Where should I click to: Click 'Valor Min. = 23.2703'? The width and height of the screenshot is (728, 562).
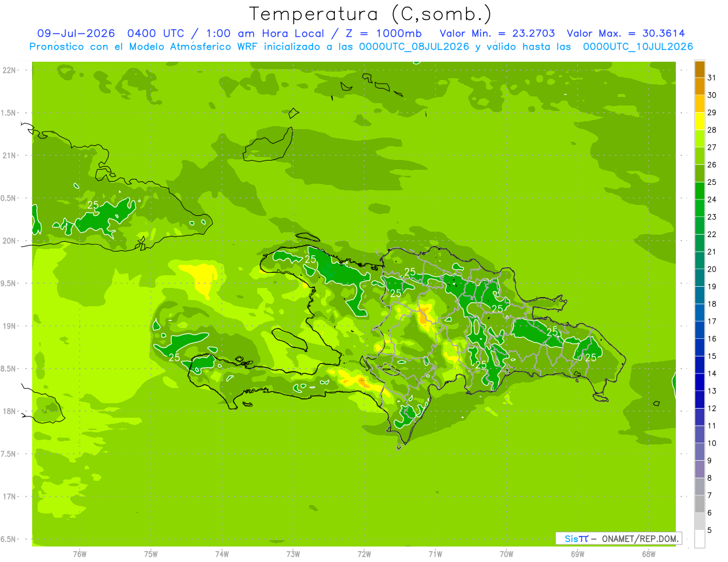coord(497,33)
